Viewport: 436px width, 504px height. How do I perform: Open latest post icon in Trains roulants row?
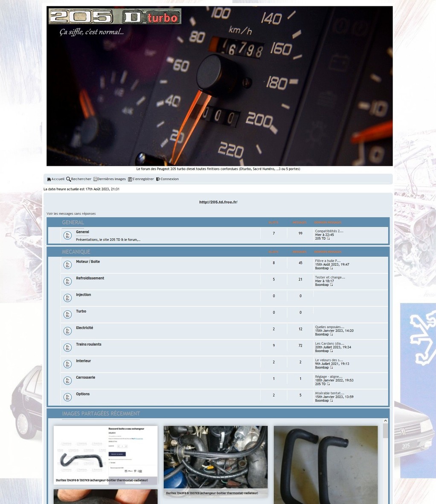click(x=331, y=350)
